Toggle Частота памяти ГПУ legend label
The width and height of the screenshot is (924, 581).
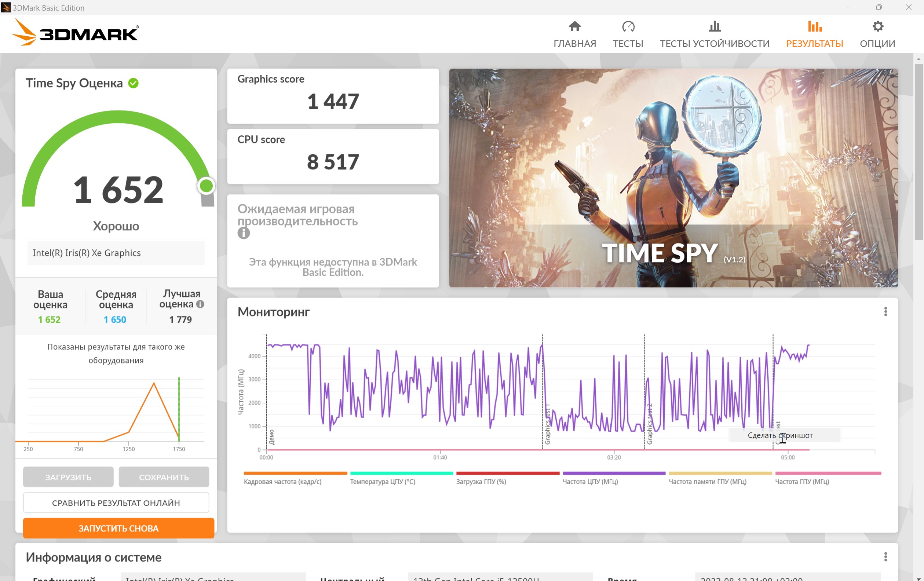click(707, 482)
